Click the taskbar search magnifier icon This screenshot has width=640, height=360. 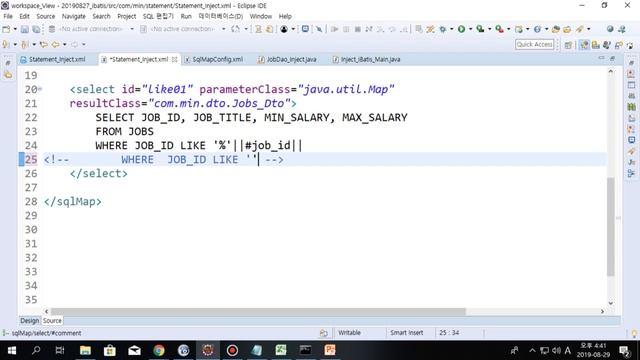36,350
